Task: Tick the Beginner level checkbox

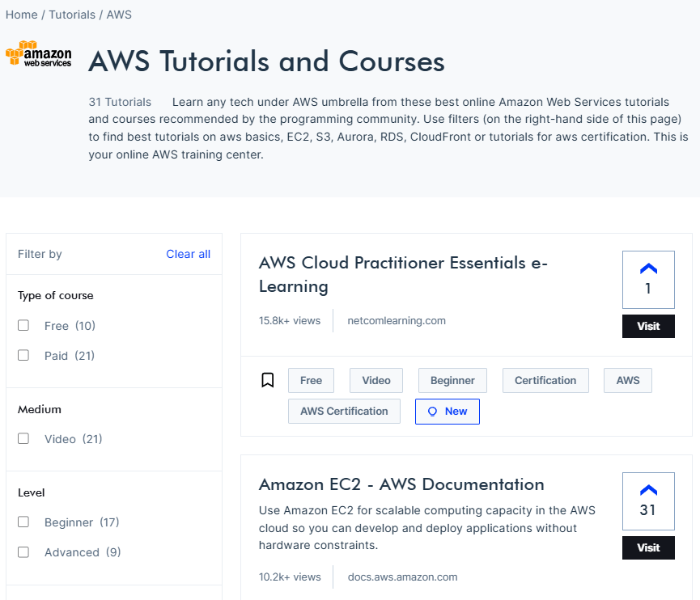Action: tap(23, 522)
